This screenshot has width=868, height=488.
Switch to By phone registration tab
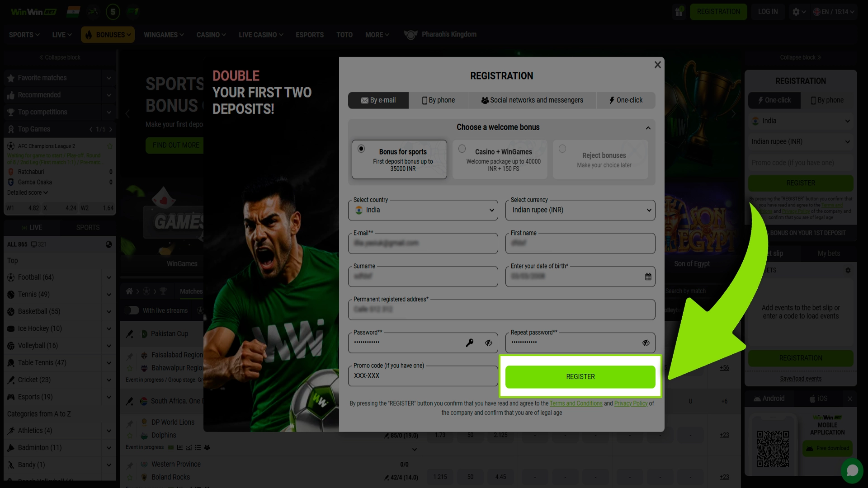(x=439, y=100)
